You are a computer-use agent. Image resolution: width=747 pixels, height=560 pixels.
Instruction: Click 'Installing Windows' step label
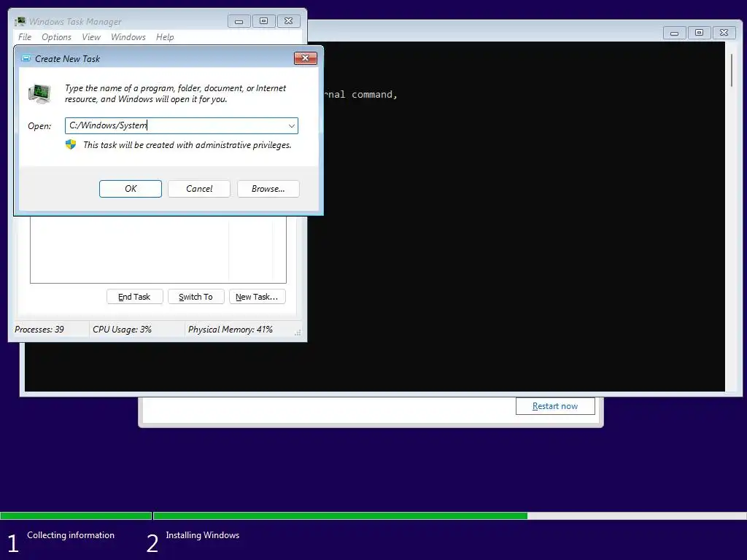pos(203,535)
